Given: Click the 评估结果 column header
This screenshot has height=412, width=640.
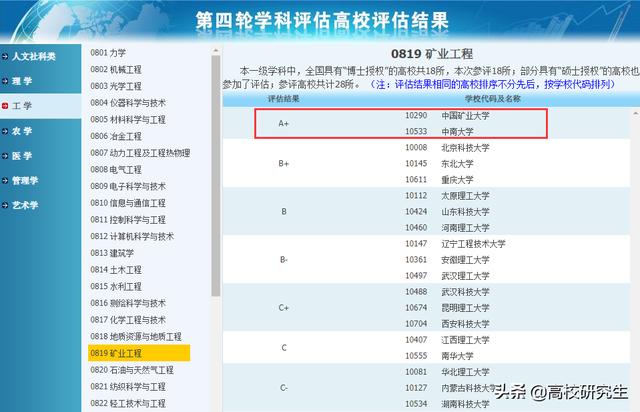Looking at the screenshot, I should [x=284, y=99].
